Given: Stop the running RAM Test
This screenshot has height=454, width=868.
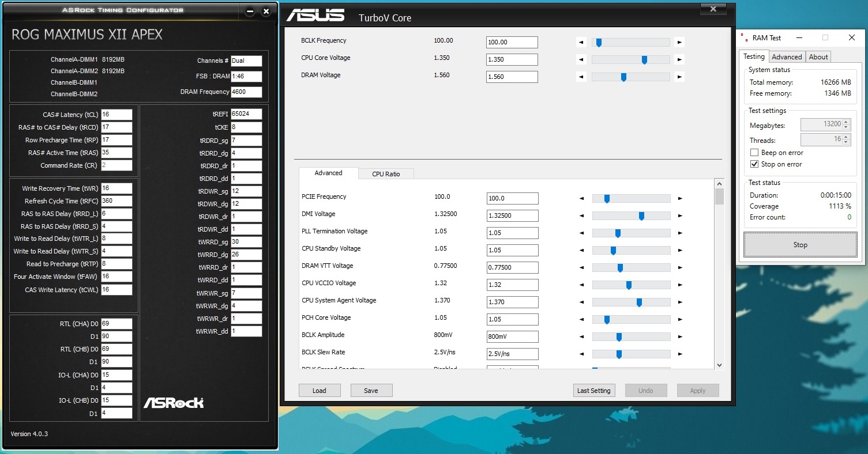Looking at the screenshot, I should pyautogui.click(x=801, y=245).
